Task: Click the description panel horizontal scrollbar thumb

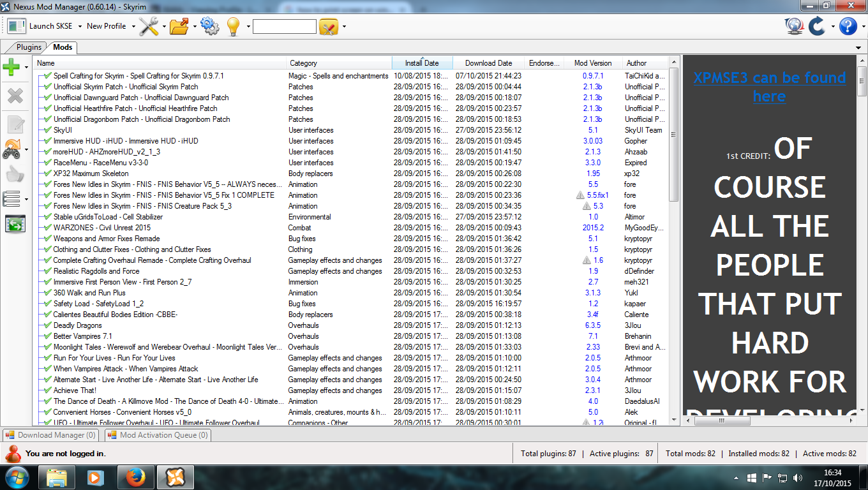Action: click(721, 421)
